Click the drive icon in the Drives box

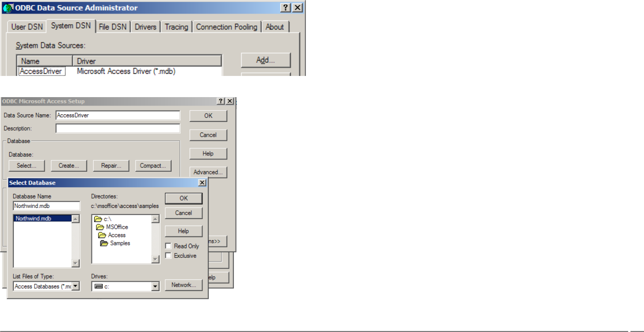coord(99,287)
